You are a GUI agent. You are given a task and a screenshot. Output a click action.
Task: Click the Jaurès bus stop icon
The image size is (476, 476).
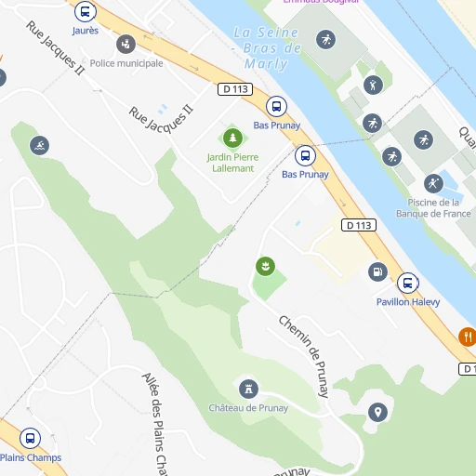pyautogui.click(x=86, y=12)
